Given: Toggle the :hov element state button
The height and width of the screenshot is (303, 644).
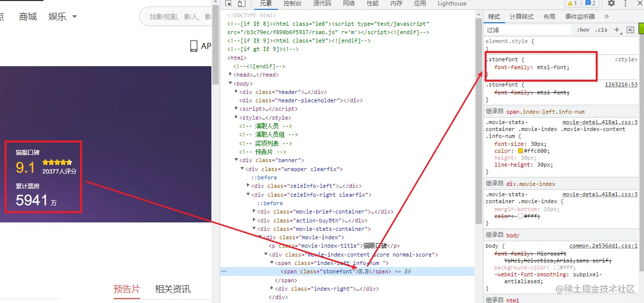Looking at the screenshot, I should [x=583, y=30].
